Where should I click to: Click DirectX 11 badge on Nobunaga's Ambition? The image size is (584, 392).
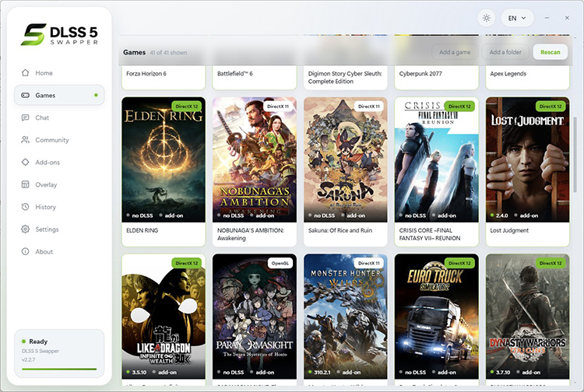pos(278,107)
